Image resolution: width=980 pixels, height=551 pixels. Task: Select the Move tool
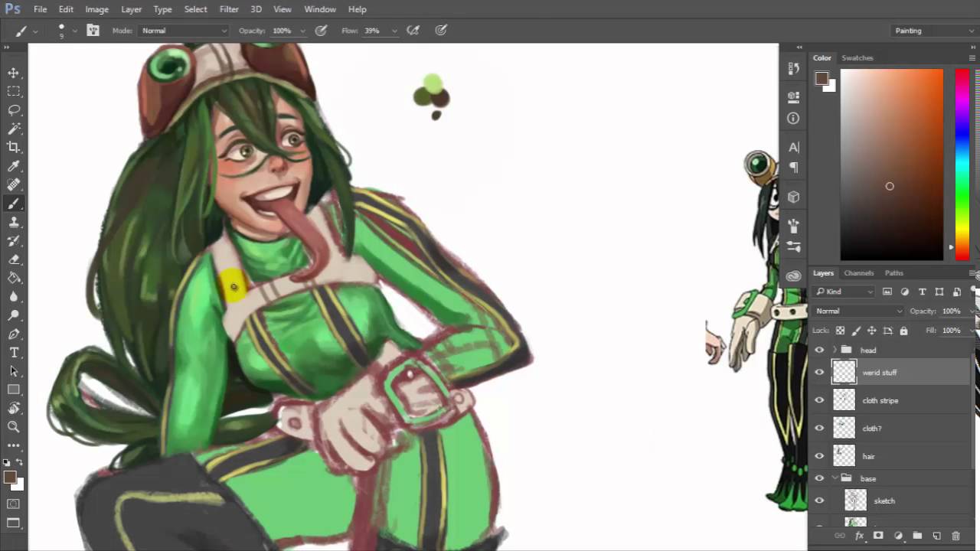click(x=14, y=73)
